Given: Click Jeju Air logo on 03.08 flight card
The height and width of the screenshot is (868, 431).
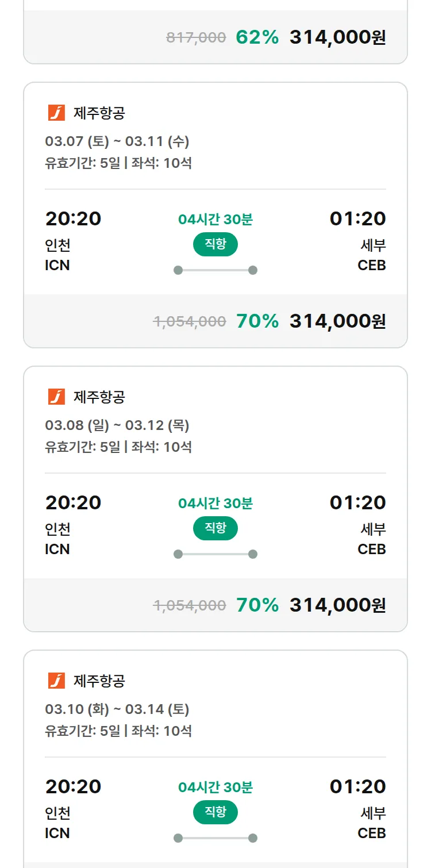Looking at the screenshot, I should pos(56,397).
